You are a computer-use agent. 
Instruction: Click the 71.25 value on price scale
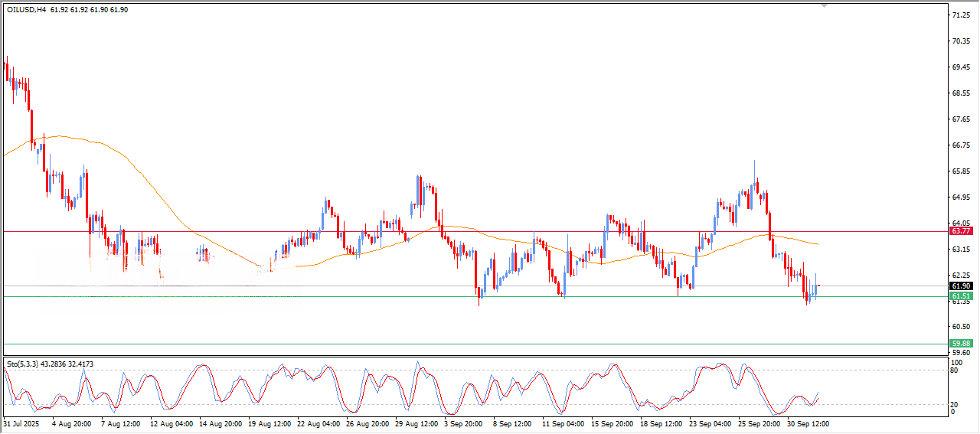[960, 15]
